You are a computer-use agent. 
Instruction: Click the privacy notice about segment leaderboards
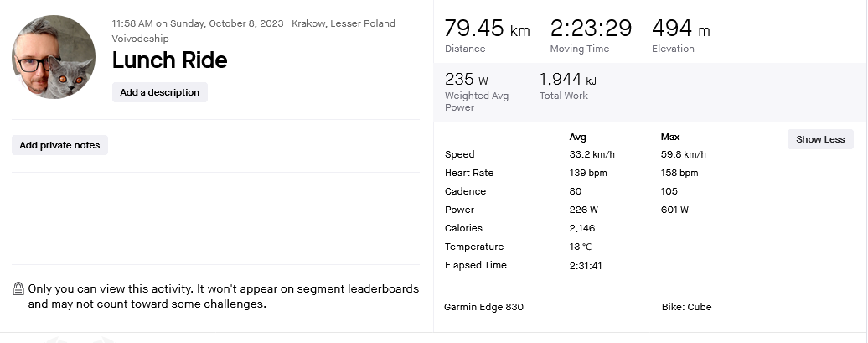click(x=223, y=296)
